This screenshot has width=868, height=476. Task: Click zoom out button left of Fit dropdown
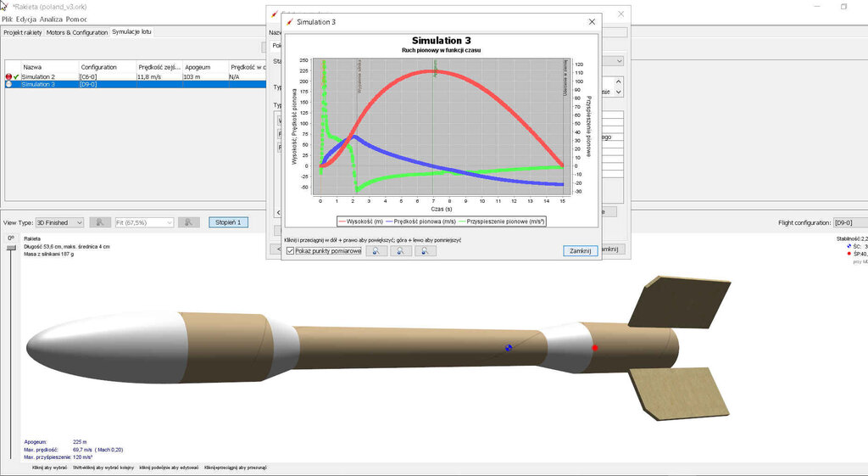click(x=100, y=222)
